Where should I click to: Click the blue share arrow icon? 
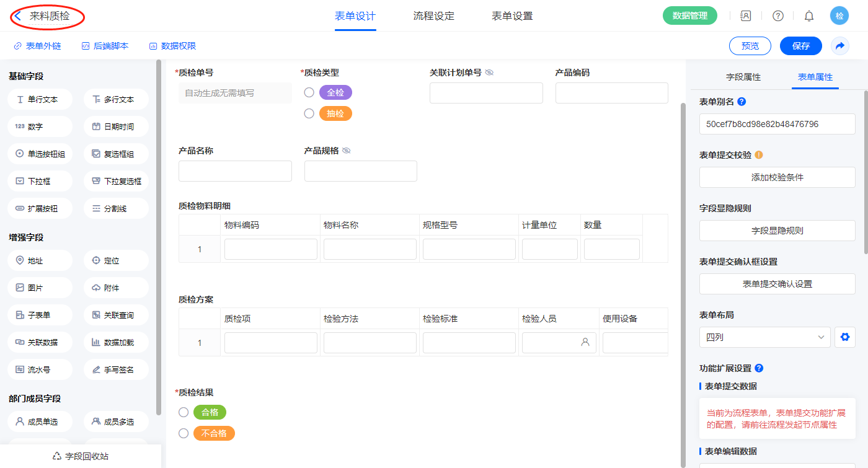coord(840,46)
